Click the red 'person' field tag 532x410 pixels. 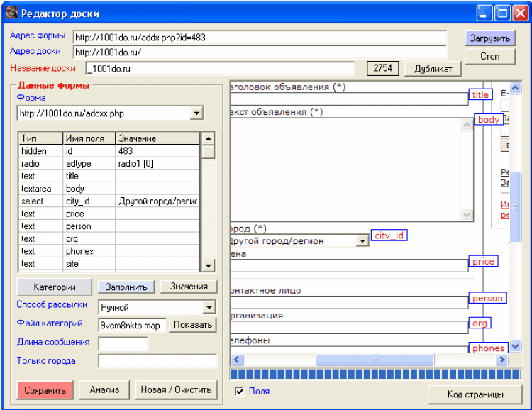click(x=487, y=298)
